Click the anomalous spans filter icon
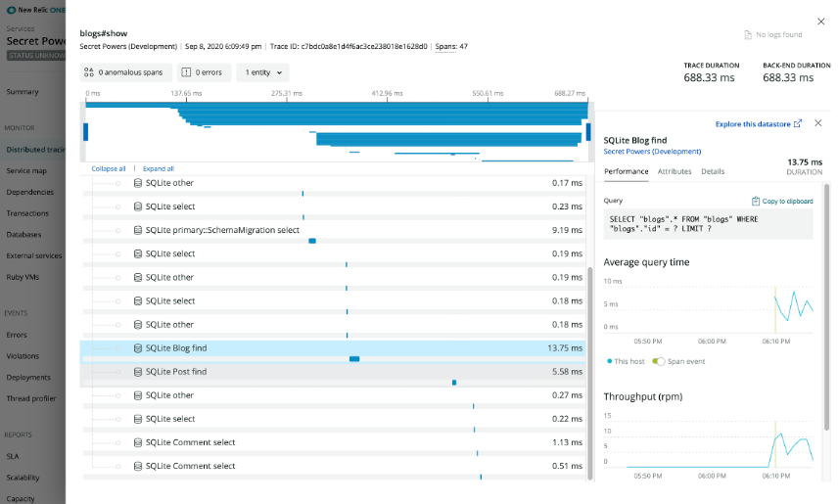 89,72
